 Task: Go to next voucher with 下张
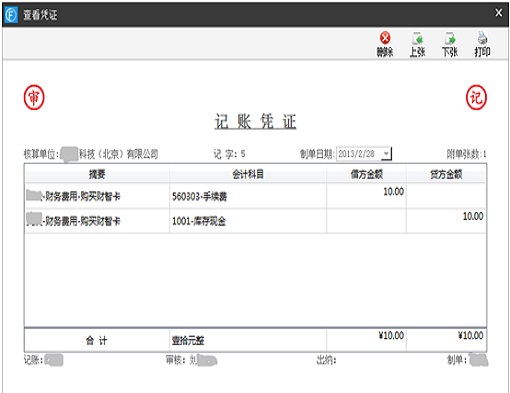pyautogui.click(x=450, y=44)
